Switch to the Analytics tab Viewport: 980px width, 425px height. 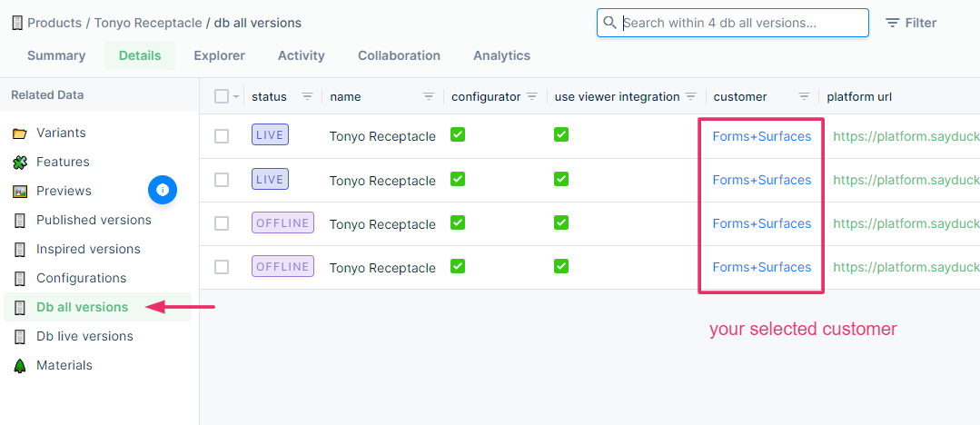point(502,55)
